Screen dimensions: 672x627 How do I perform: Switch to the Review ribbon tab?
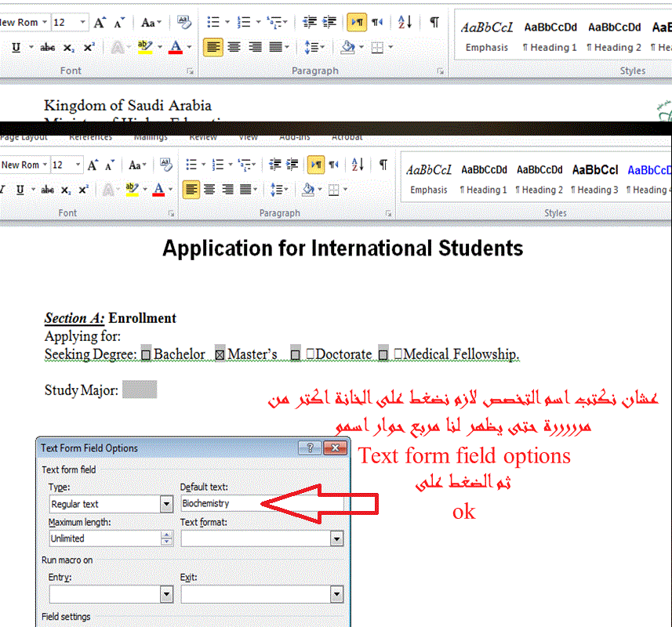click(x=203, y=137)
